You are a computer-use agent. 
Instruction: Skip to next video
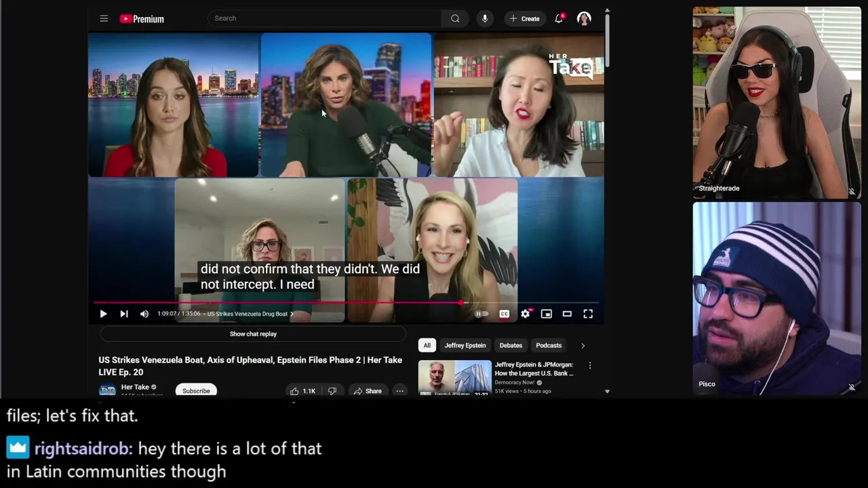(123, 314)
